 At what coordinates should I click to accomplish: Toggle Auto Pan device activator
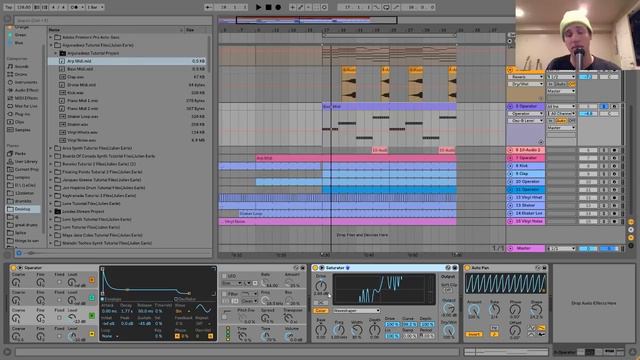tap(467, 268)
